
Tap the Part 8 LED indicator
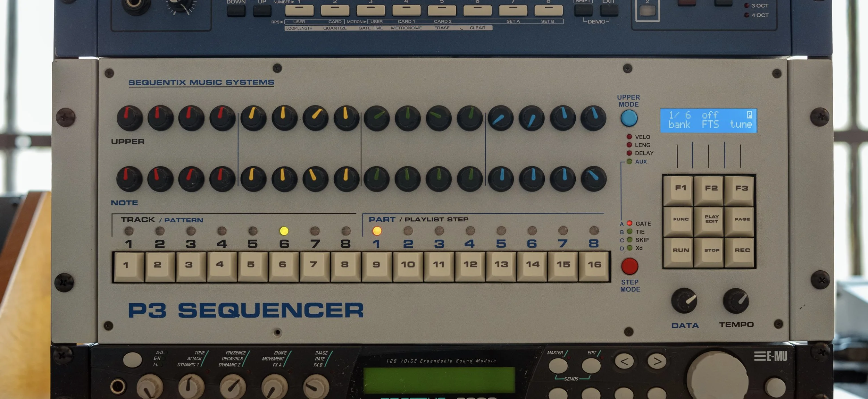(594, 230)
